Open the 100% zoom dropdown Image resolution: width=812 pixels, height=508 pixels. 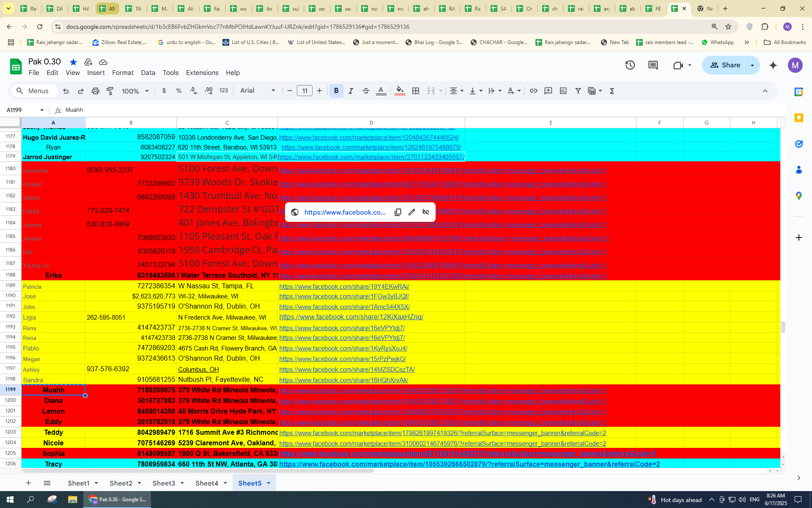click(x=135, y=91)
